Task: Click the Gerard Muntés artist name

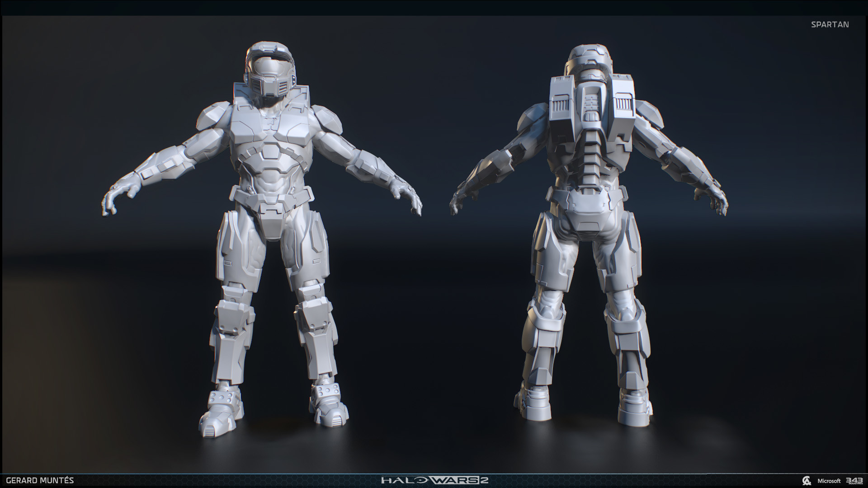Action: pos(41,480)
